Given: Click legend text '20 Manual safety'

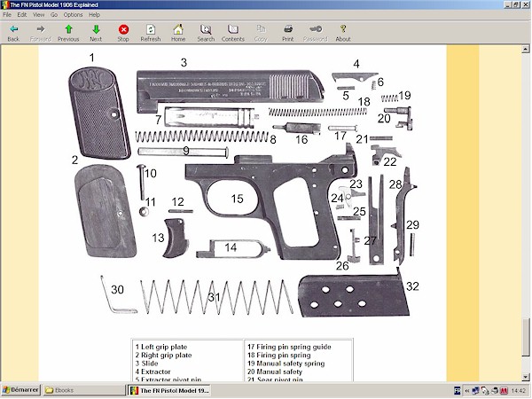Looking at the screenshot, I should (x=275, y=372).
